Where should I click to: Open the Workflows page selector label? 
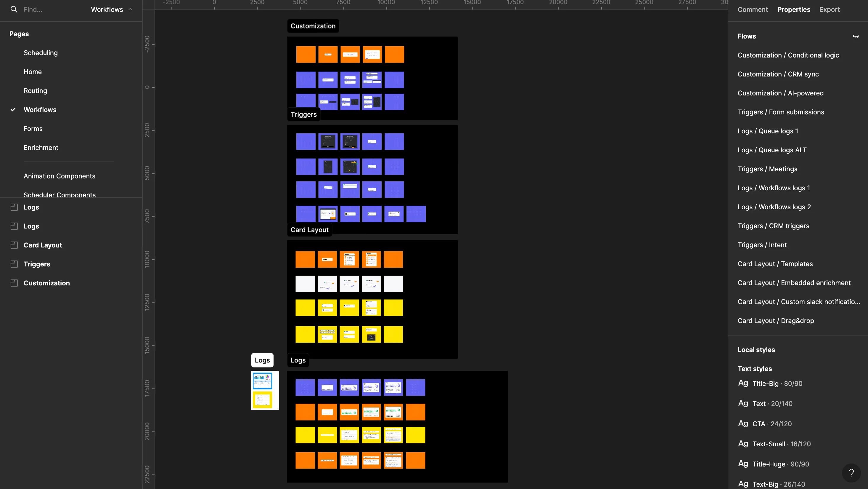[x=107, y=9]
